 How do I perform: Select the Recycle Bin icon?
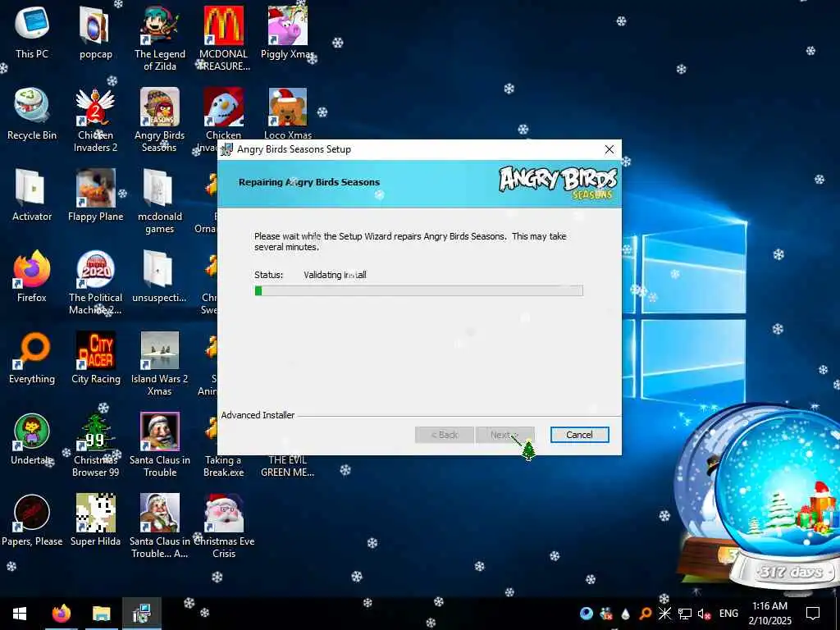coord(32,113)
